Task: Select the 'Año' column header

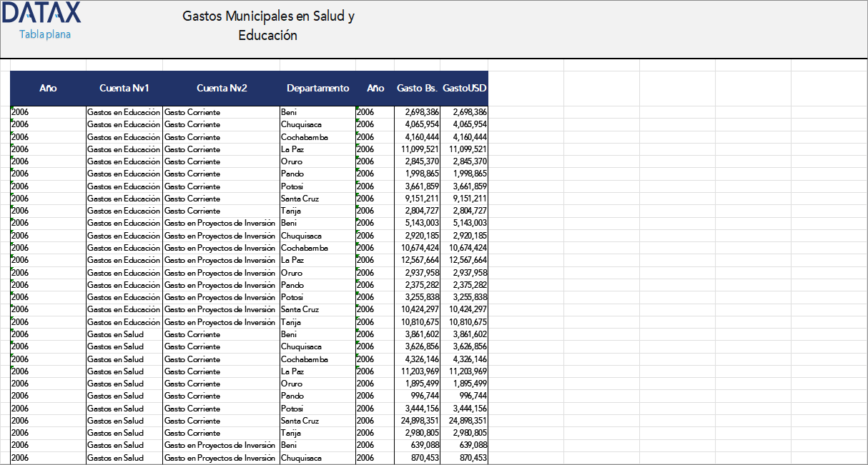Action: [x=47, y=88]
